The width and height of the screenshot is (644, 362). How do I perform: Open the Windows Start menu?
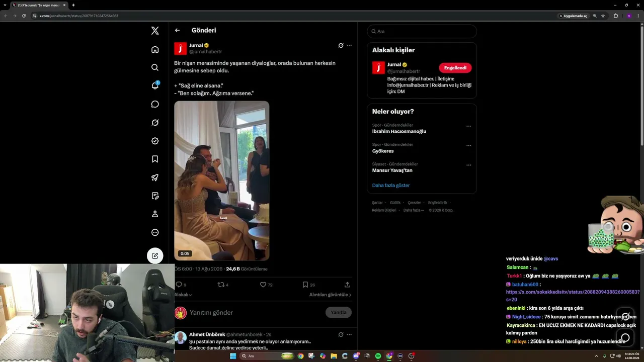click(233, 356)
